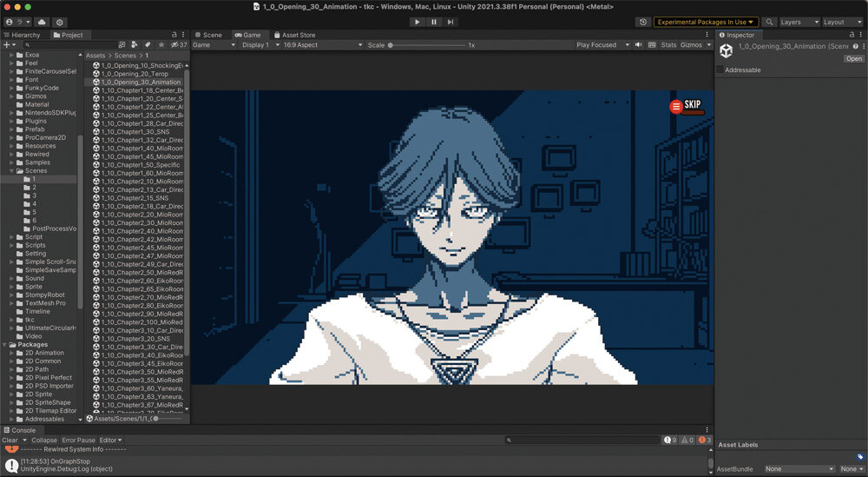Open the AssetBundle None dropdown
Image resolution: width=868 pixels, height=477 pixels.
coord(799,468)
